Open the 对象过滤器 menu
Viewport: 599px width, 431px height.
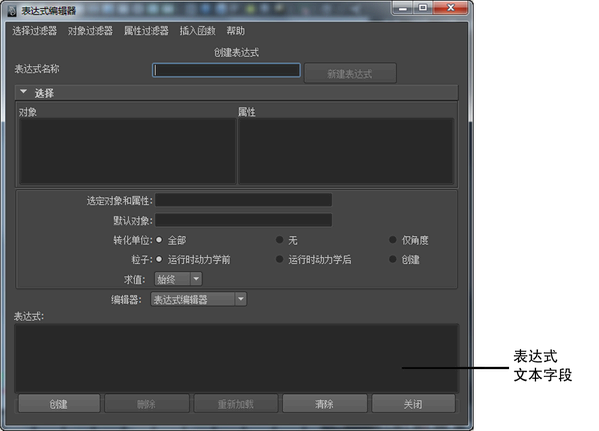[x=90, y=31]
